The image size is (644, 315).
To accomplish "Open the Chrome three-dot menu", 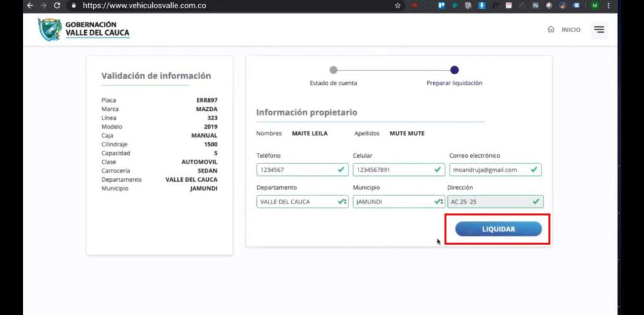I will point(608,6).
